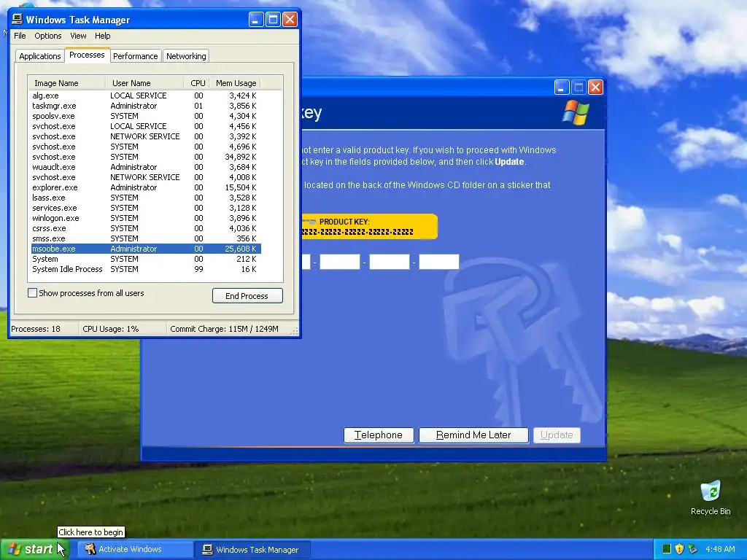
Task: Click the Telephone button
Action: (x=379, y=435)
